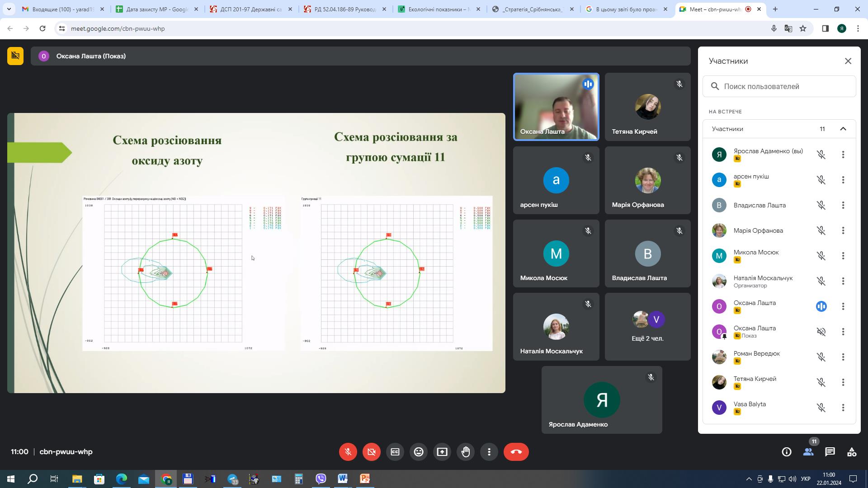Click the present screen icon
This screenshot has height=488, width=868.
coord(442,452)
